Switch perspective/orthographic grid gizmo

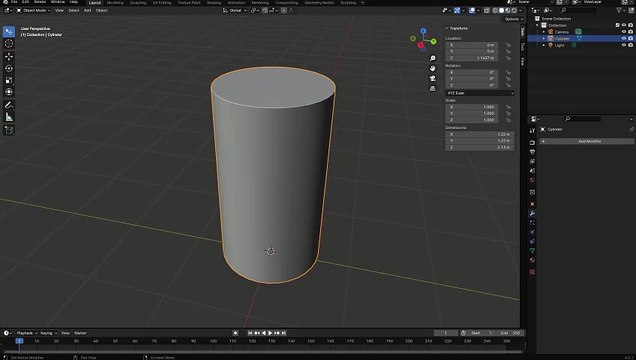tap(432, 88)
